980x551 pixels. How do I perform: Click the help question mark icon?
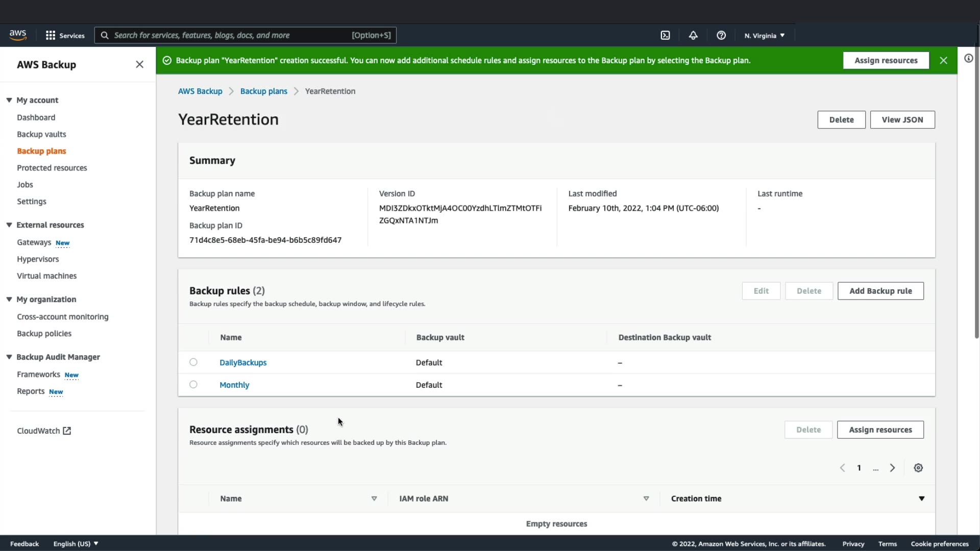[x=721, y=35]
